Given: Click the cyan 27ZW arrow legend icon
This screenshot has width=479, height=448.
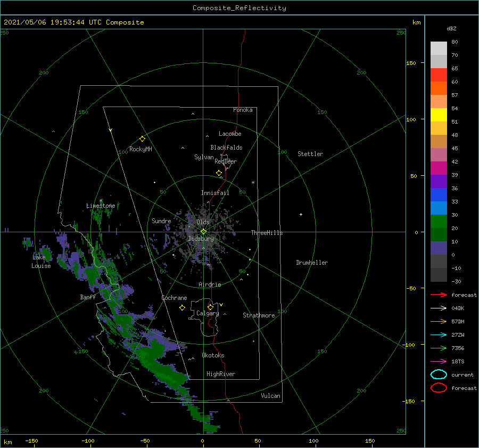Looking at the screenshot, I should (x=439, y=335).
